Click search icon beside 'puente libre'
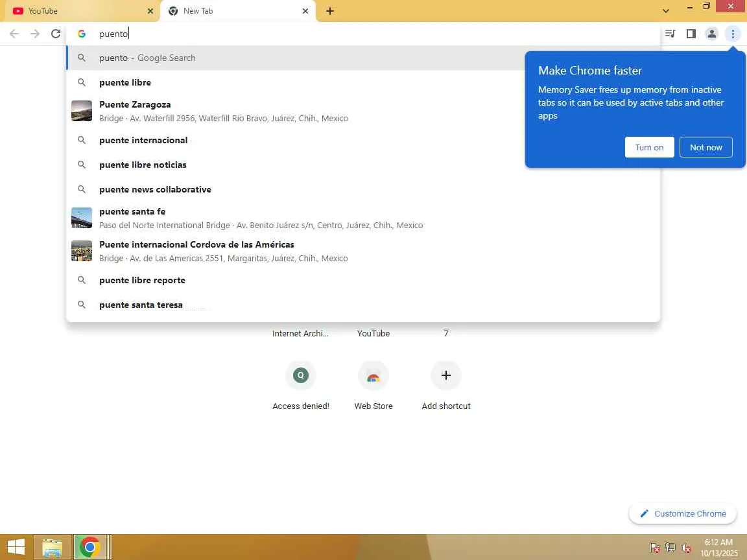 [82, 82]
